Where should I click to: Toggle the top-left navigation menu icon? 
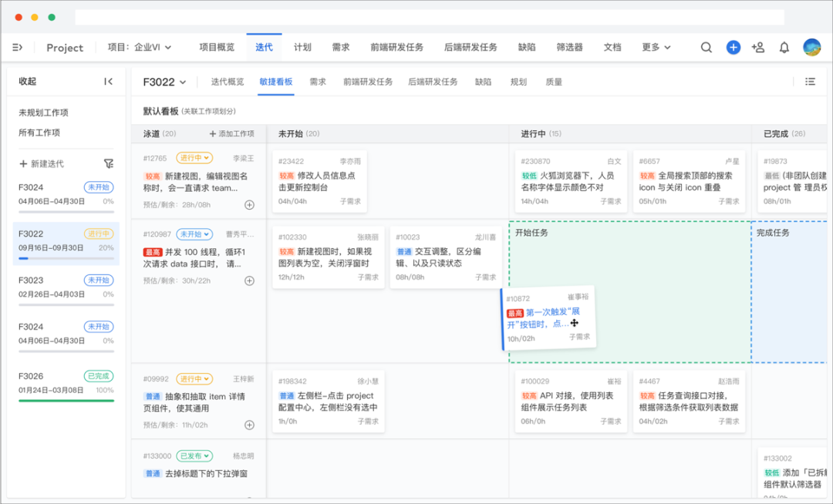(x=18, y=48)
